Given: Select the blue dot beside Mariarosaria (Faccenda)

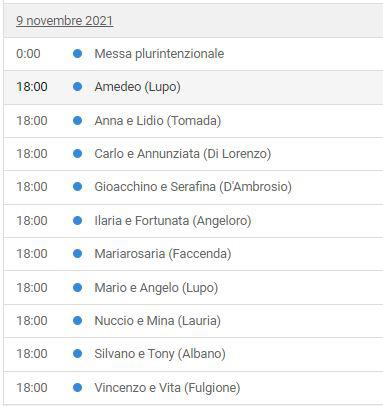Looking at the screenshot, I should pyautogui.click(x=77, y=254).
